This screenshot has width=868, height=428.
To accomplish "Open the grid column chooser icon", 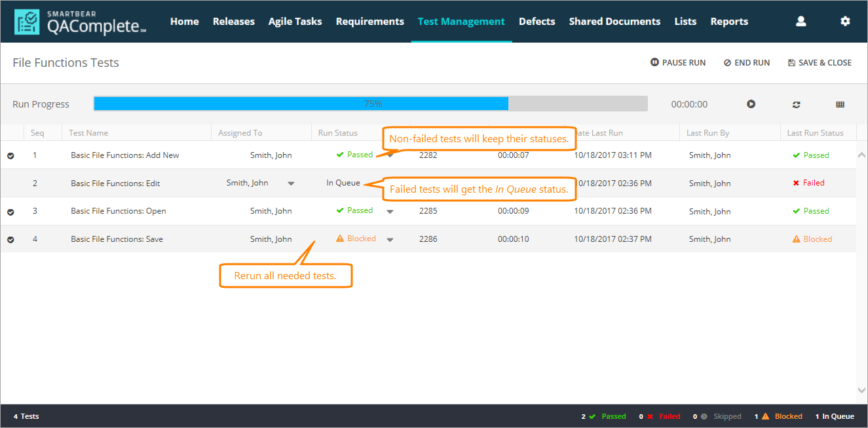I will click(840, 104).
